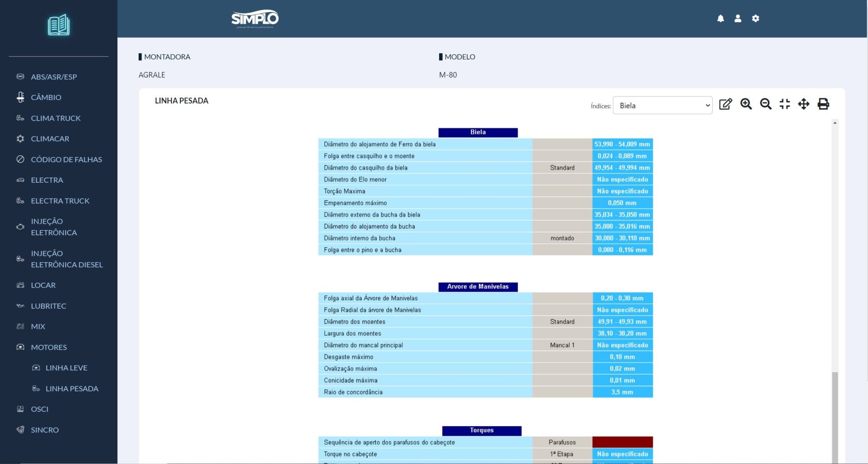This screenshot has height=464, width=868.
Task: Open notifications bell icon
Action: pos(720,19)
